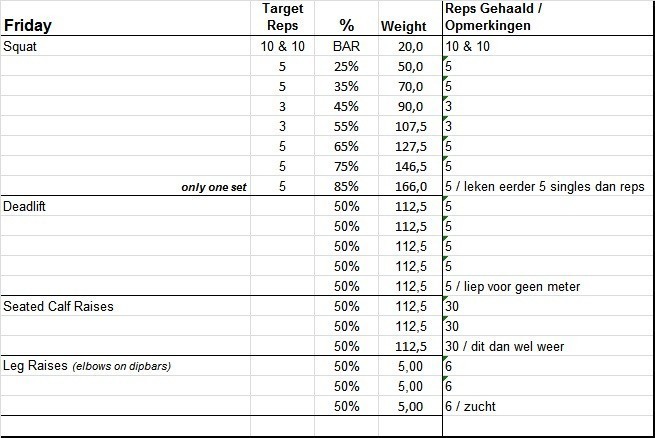Click the "6 / zucht" remark cell
This screenshot has height=438, width=655.
(x=471, y=406)
